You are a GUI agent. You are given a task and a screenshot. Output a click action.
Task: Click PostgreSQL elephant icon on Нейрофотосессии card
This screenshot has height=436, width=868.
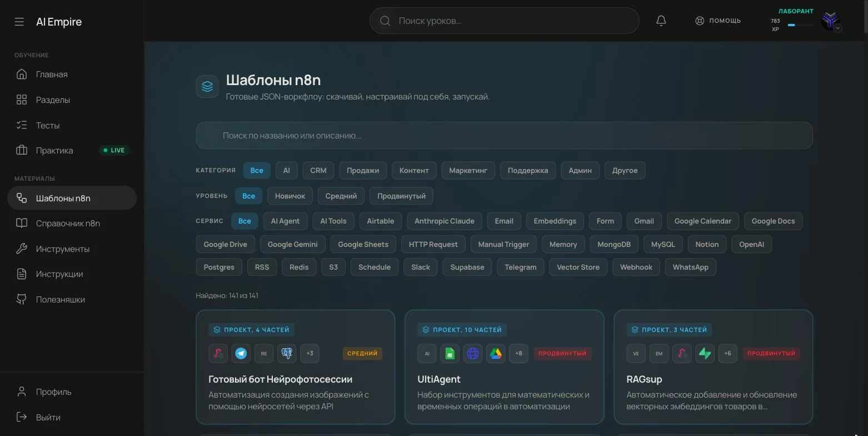tap(287, 353)
